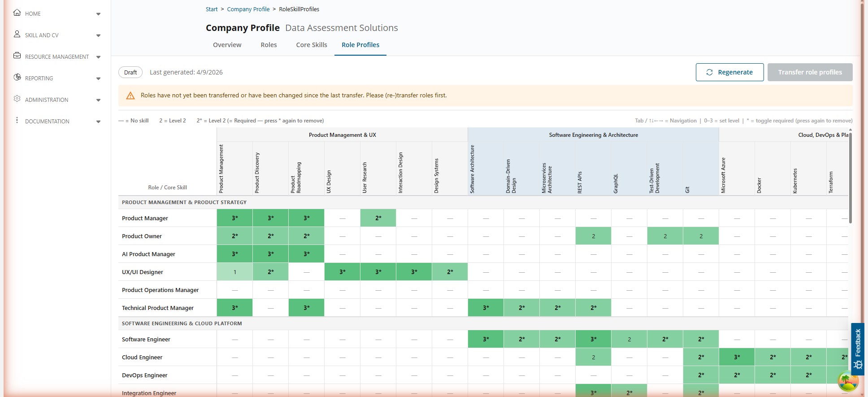Expand the ADMINISTRATION menu arrow
Image resolution: width=868 pixels, height=397 pixels.
coord(98,100)
